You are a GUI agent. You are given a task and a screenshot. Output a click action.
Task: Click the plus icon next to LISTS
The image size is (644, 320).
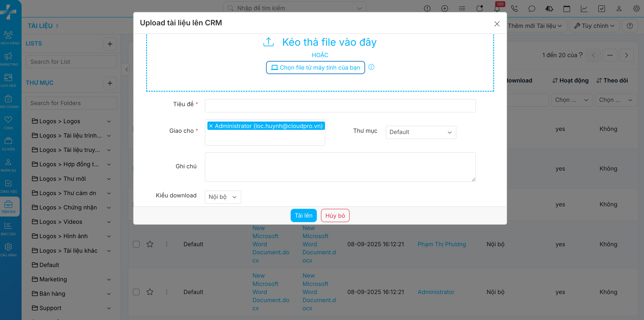[x=110, y=44]
